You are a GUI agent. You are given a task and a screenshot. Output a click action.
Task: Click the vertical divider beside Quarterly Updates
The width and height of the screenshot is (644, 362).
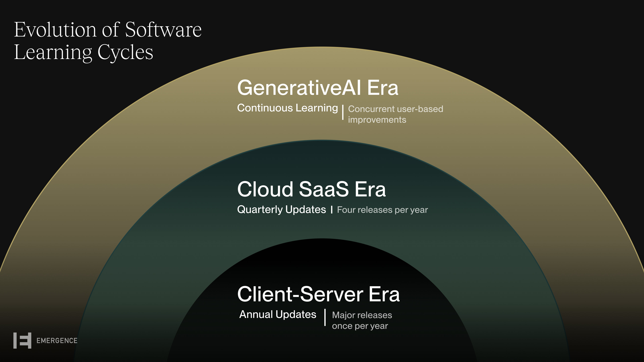pyautogui.click(x=332, y=210)
